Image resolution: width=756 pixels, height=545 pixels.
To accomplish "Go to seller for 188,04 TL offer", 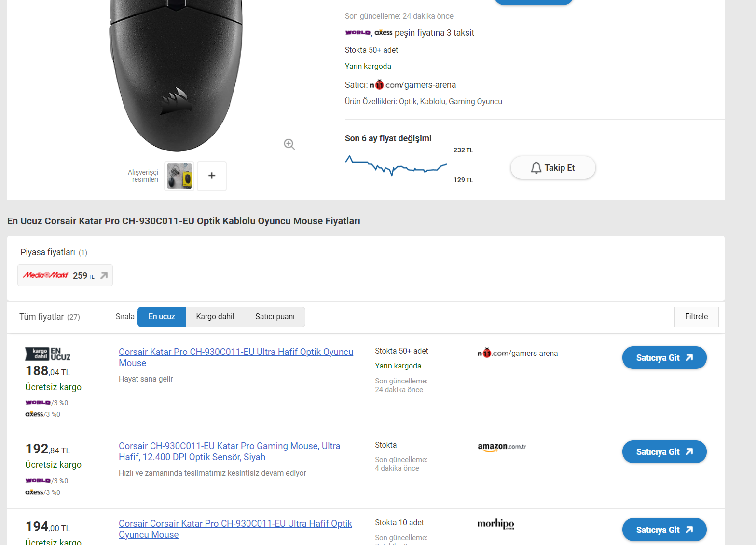I will point(664,358).
